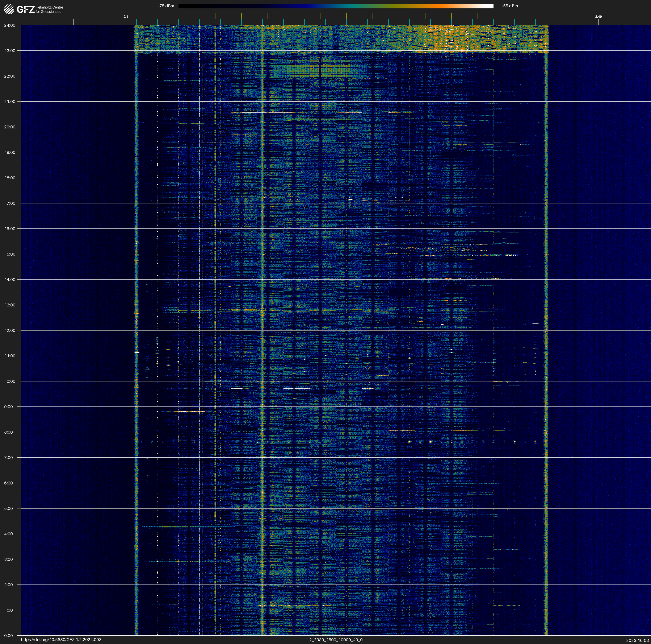Select the 12:00 time axis label
Viewport: 651px width, 644px height.
pos(9,330)
